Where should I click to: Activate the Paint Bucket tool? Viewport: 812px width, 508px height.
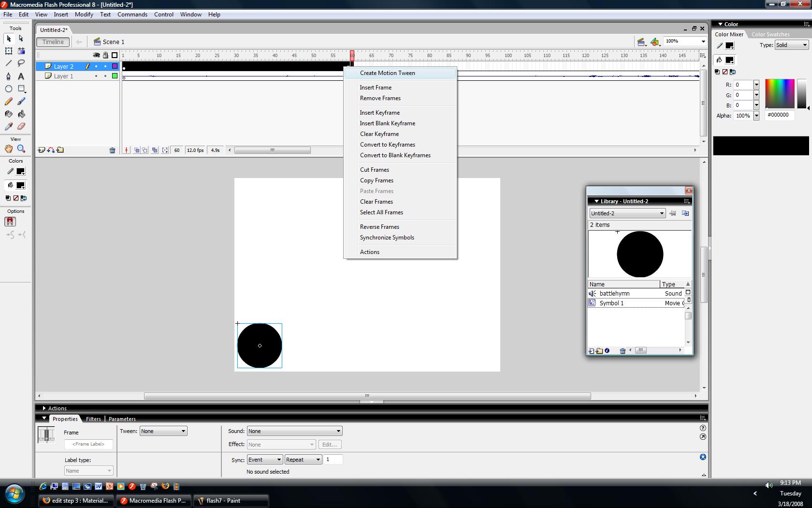click(21, 114)
